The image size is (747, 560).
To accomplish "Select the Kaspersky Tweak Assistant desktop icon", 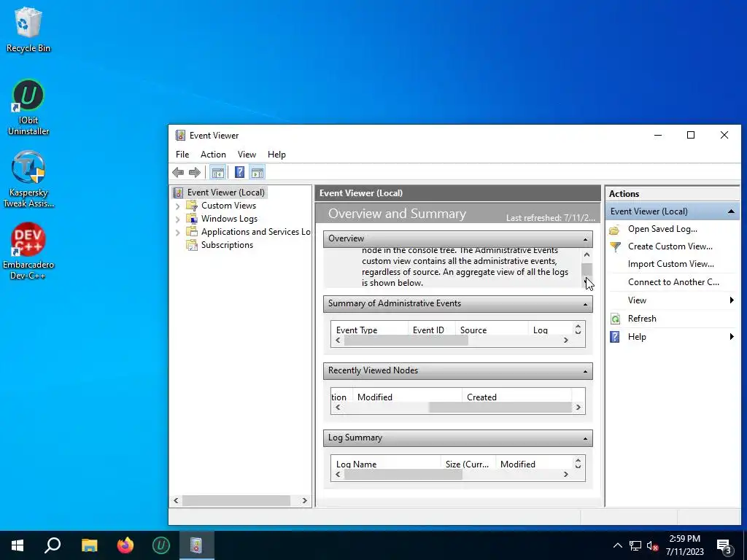I will point(28,179).
